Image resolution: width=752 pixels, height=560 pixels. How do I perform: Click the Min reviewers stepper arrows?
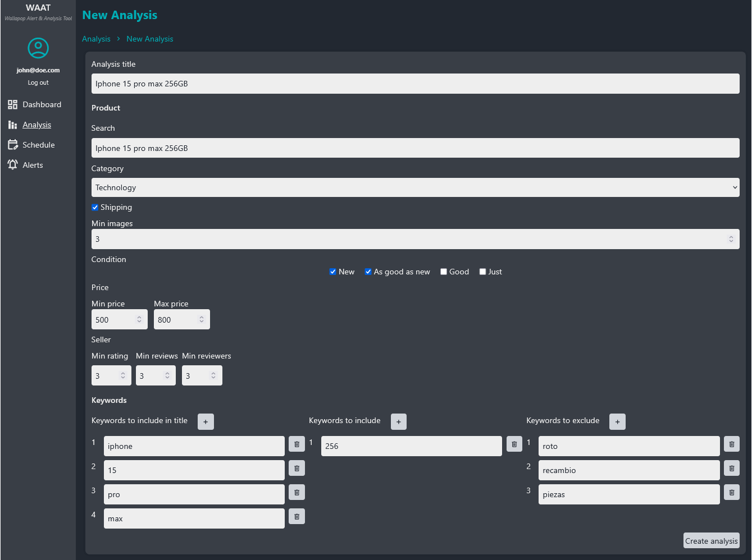[213, 375]
